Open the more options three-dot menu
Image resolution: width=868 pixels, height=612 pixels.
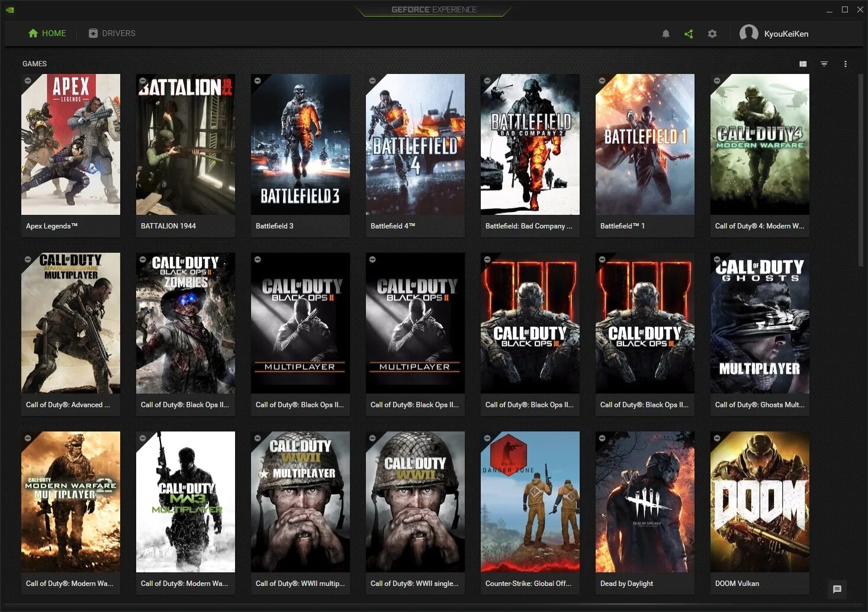[846, 64]
